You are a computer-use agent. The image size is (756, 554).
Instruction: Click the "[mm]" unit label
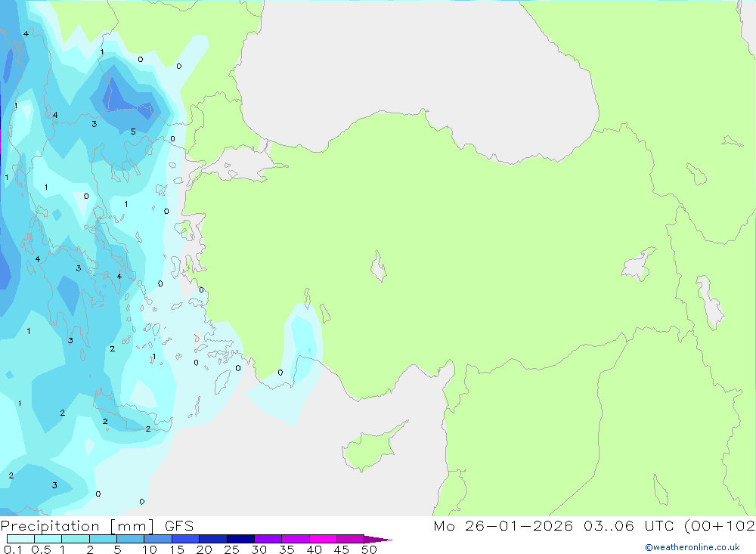[132, 526]
